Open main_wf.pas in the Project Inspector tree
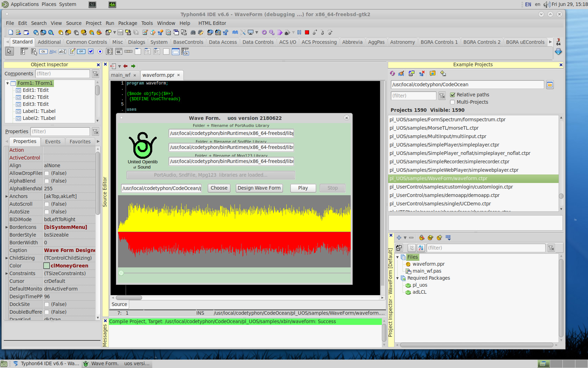 (x=427, y=271)
